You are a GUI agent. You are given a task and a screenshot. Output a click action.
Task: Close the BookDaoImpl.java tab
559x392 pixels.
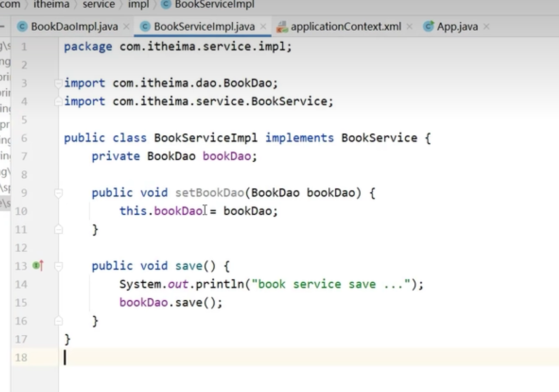point(126,27)
